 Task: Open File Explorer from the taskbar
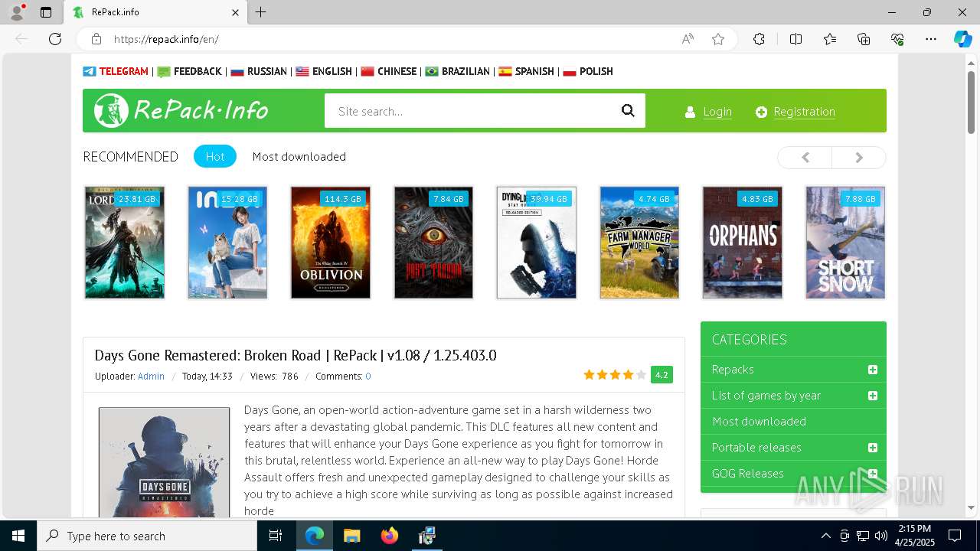click(x=352, y=536)
